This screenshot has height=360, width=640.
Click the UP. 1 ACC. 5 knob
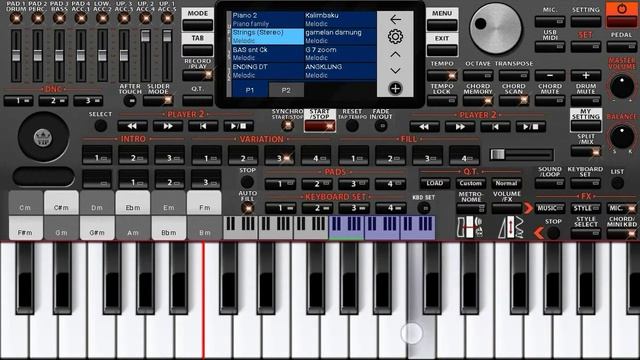(x=167, y=18)
